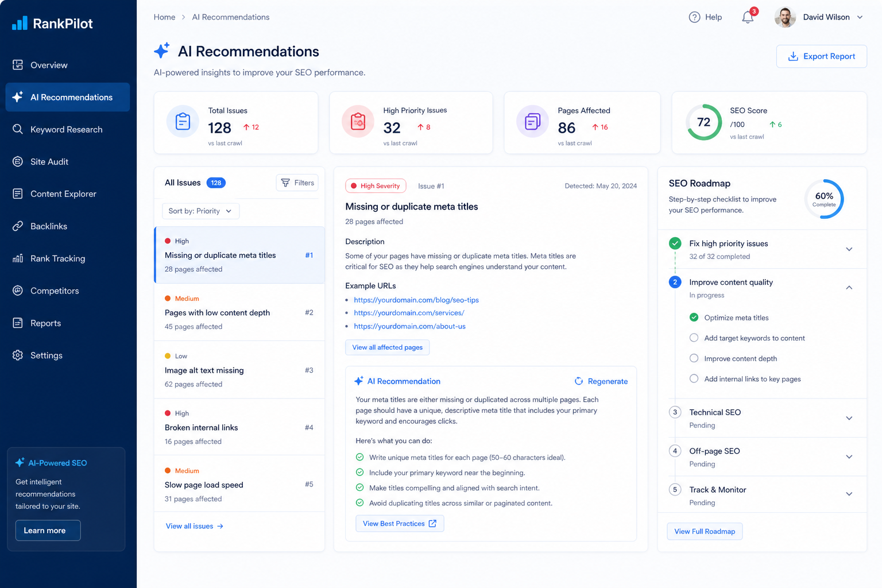
Task: Open user menu chevron beside David Wilson
Action: point(860,17)
